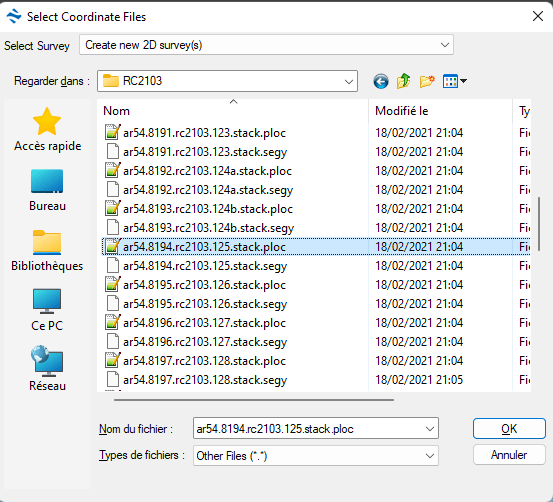Click the vertical scrollbar thumb
This screenshot has width=553, height=502.
tap(539, 224)
